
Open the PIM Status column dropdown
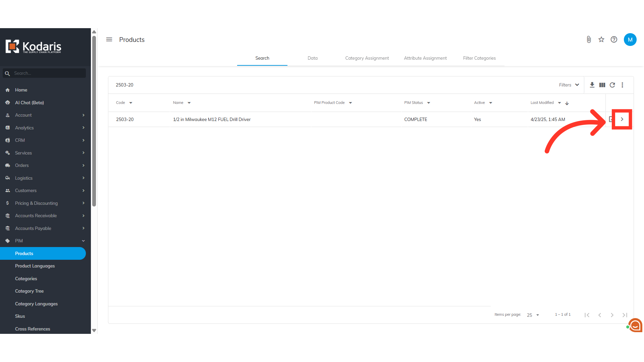click(x=429, y=103)
